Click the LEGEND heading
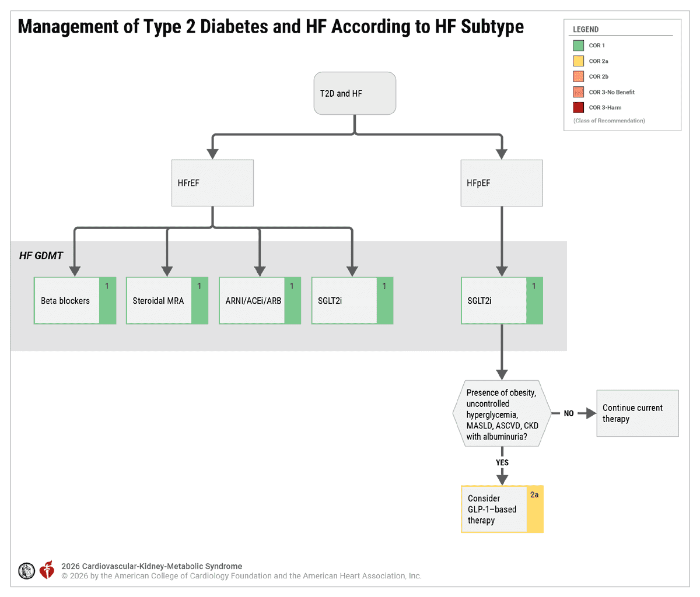The width and height of the screenshot is (700, 597). [x=586, y=29]
